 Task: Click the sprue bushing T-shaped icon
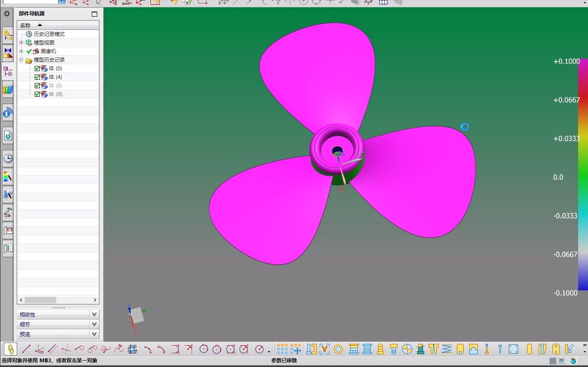[x=433, y=349]
